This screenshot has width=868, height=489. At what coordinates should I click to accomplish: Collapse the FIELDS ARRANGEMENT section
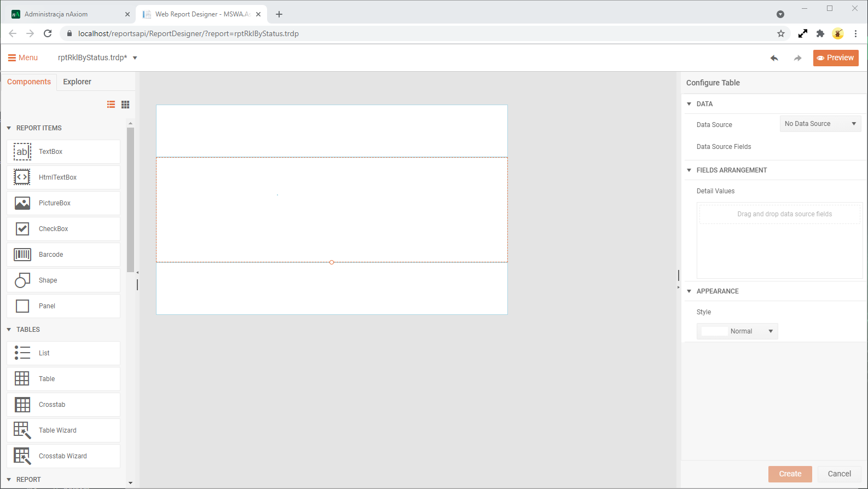click(x=689, y=170)
